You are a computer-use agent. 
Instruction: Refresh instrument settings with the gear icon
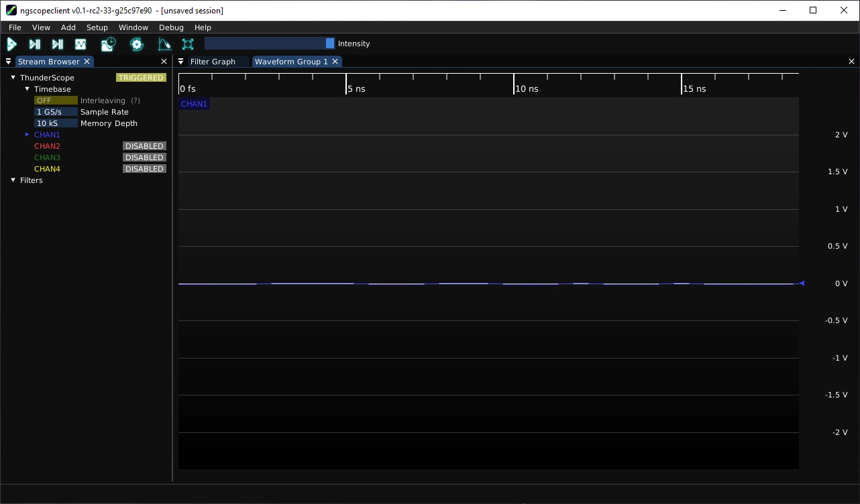click(136, 44)
